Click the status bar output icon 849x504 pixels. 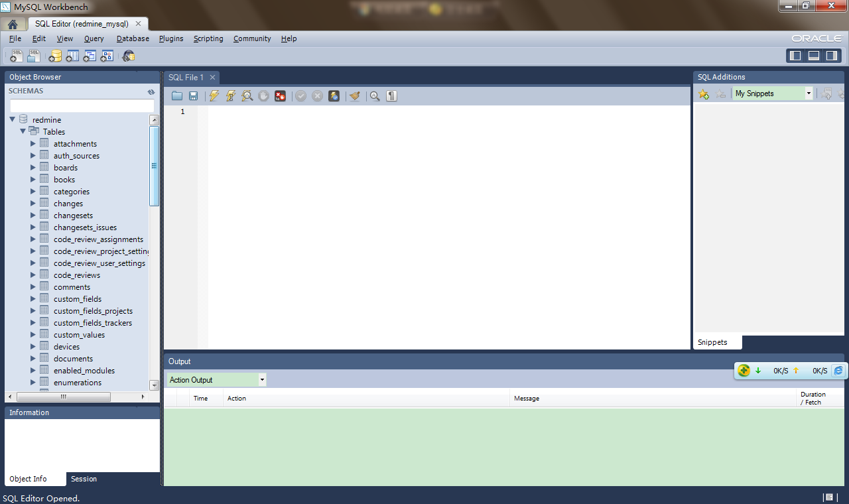tap(828, 497)
